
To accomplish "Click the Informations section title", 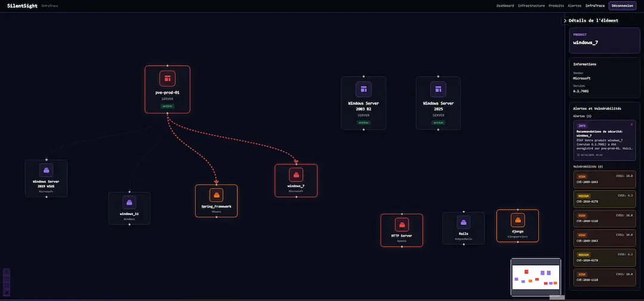I will pyautogui.click(x=585, y=64).
